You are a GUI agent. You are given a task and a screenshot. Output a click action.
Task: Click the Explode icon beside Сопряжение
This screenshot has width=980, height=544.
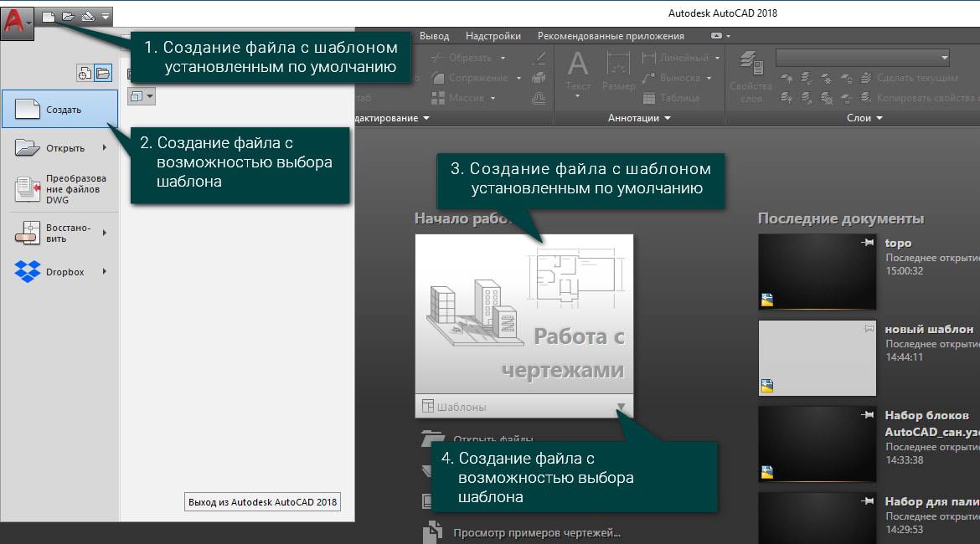(x=539, y=78)
